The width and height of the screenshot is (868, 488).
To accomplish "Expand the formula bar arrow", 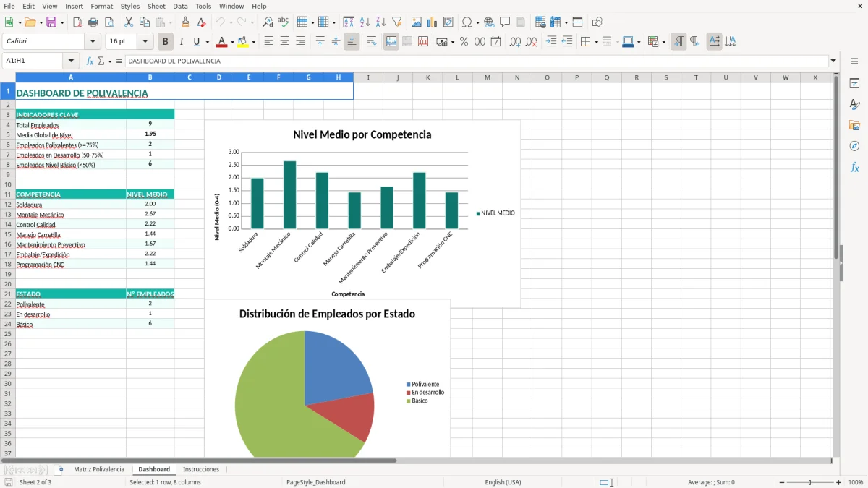I will [x=833, y=61].
